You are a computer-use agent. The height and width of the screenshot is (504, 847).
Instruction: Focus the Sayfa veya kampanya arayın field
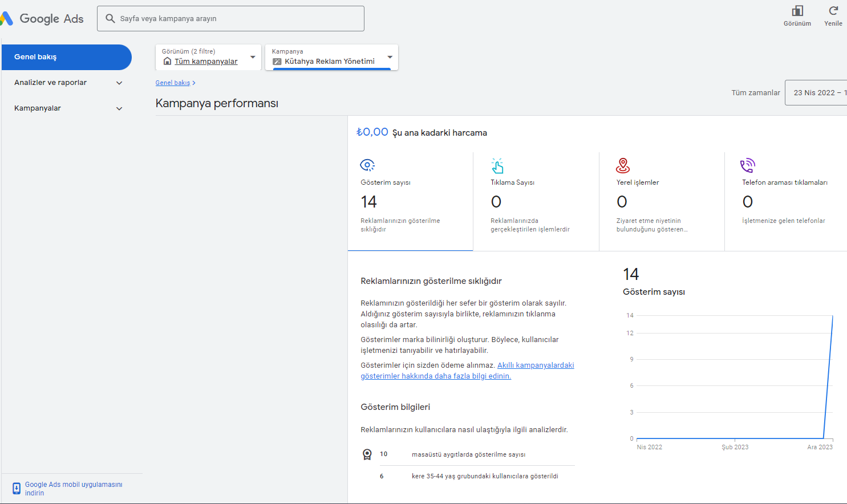(231, 18)
